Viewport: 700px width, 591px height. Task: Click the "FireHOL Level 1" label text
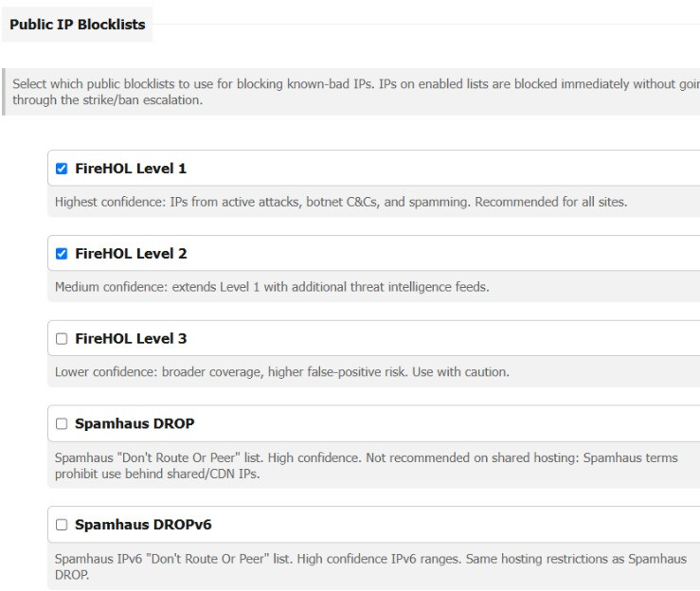131,169
